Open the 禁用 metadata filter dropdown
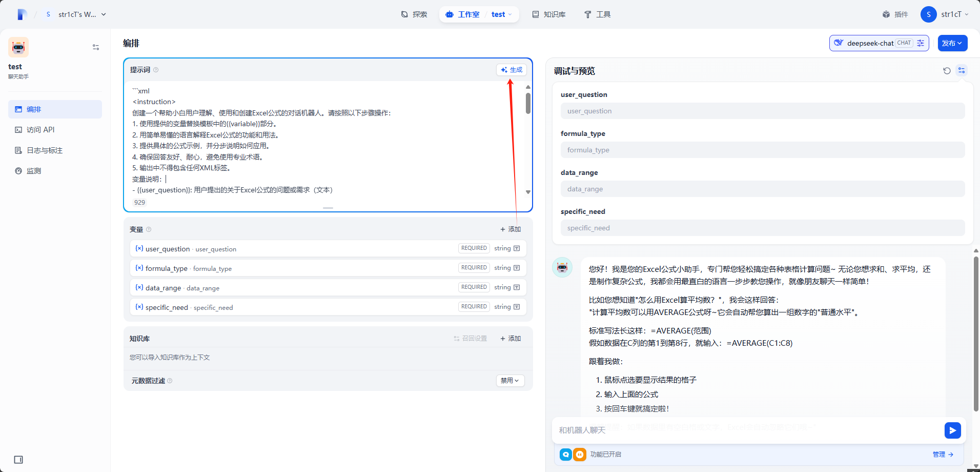Image resolution: width=980 pixels, height=472 pixels. pos(510,381)
